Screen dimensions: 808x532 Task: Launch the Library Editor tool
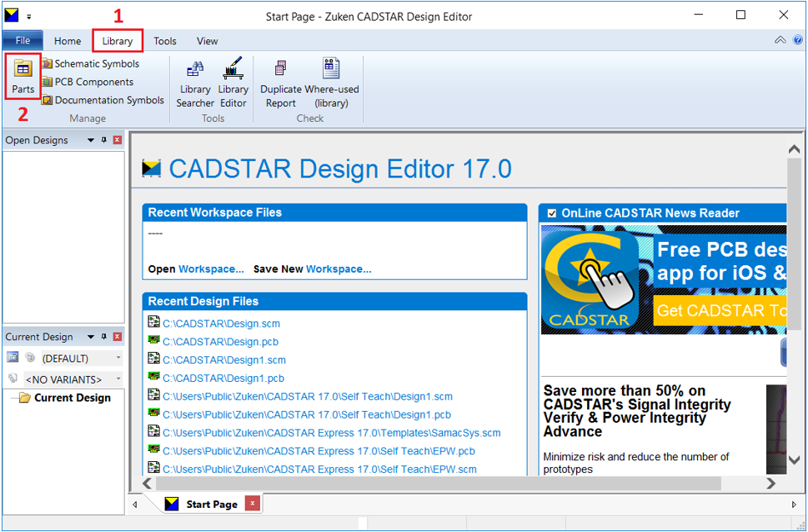pyautogui.click(x=233, y=83)
